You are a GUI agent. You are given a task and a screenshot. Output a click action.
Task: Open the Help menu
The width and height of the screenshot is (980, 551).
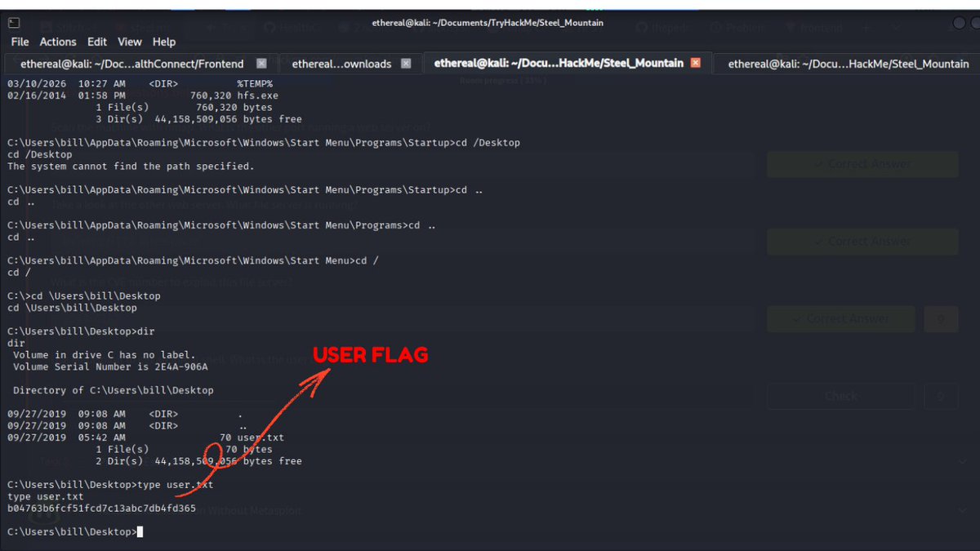pyautogui.click(x=164, y=42)
